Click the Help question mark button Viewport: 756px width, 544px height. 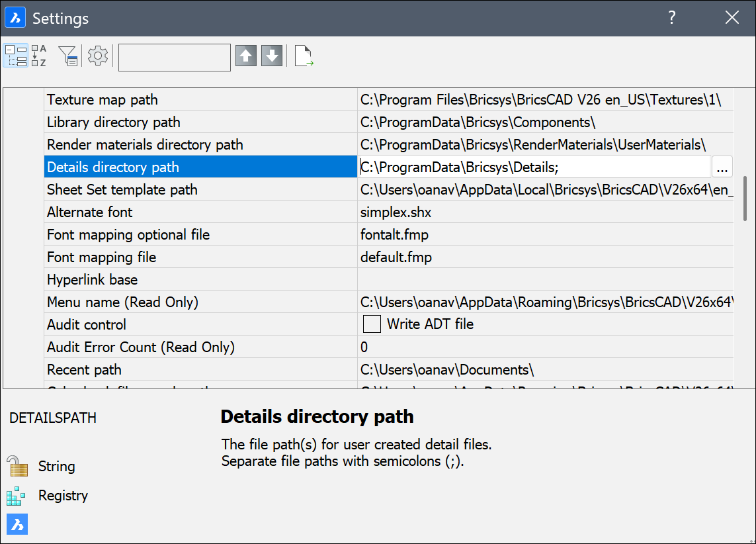[671, 18]
